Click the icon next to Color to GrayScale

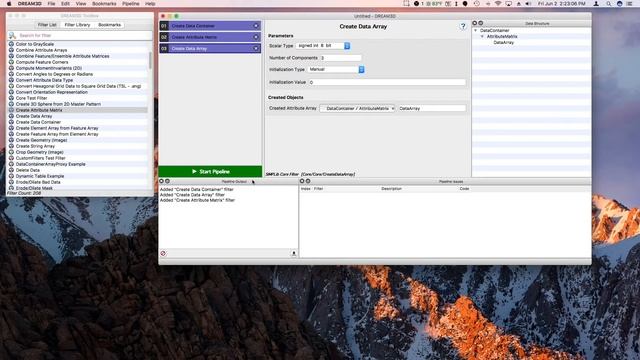click(x=11, y=44)
